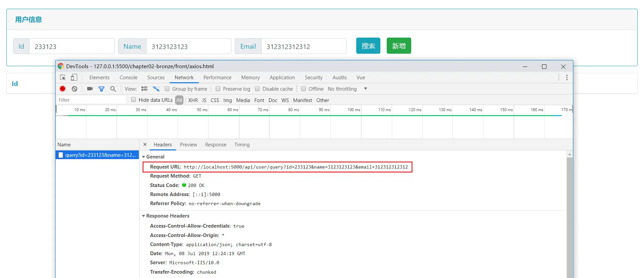644x278 pixels.
Task: Open the Performance tab
Action: click(x=217, y=78)
